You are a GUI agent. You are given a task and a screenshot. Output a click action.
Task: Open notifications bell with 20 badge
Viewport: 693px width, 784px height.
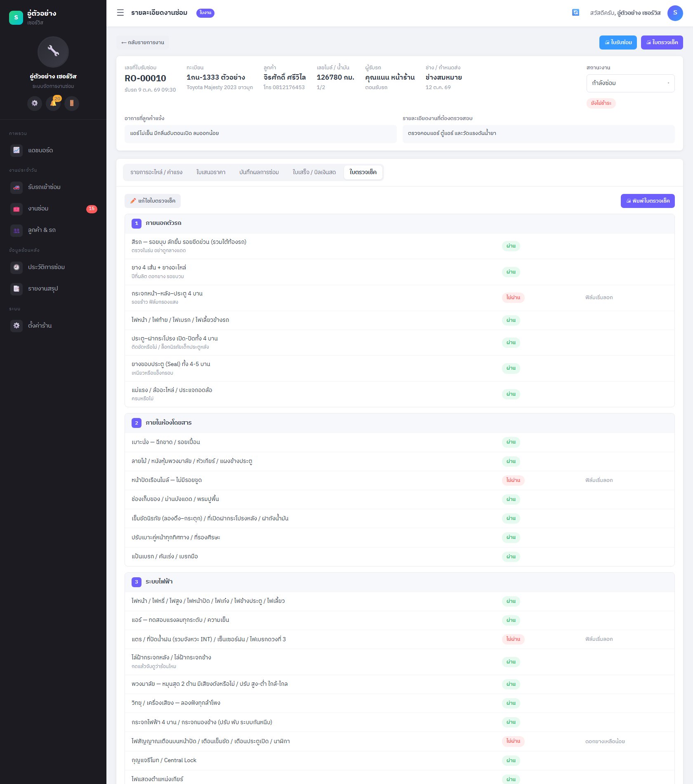(x=53, y=103)
